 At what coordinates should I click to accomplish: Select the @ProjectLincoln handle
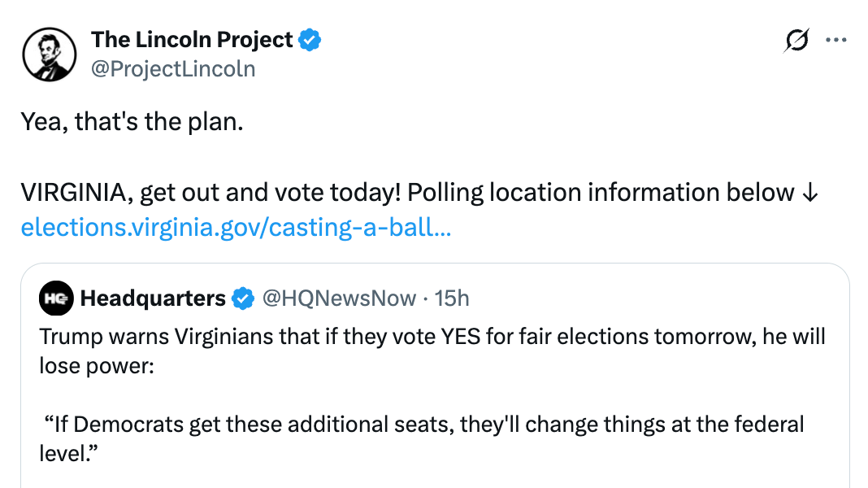pos(173,68)
